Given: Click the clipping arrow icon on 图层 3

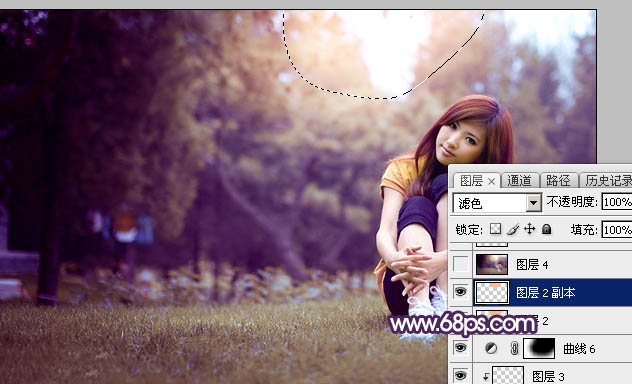Looking at the screenshot, I should pyautogui.click(x=486, y=377).
